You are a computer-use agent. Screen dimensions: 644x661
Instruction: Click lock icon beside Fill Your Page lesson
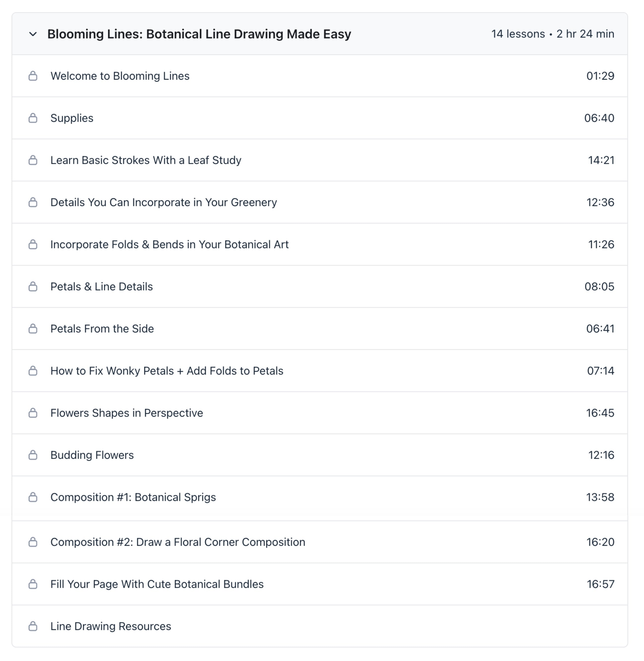pyautogui.click(x=33, y=585)
